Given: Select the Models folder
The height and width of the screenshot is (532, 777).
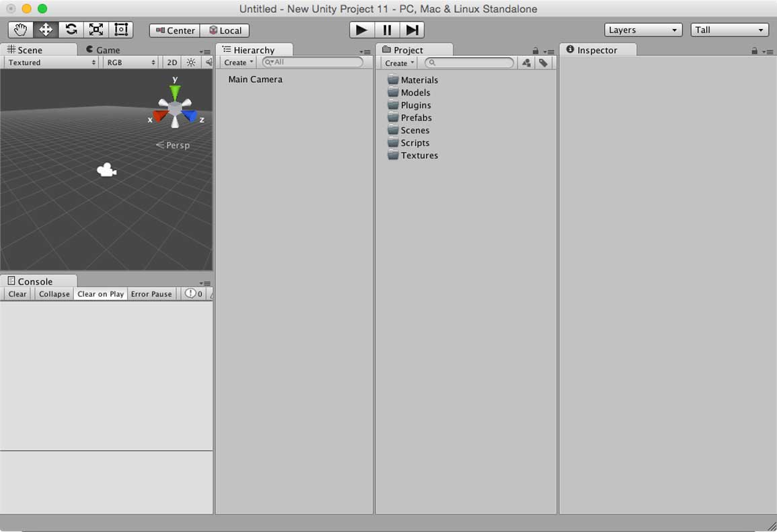Looking at the screenshot, I should tap(409, 93).
